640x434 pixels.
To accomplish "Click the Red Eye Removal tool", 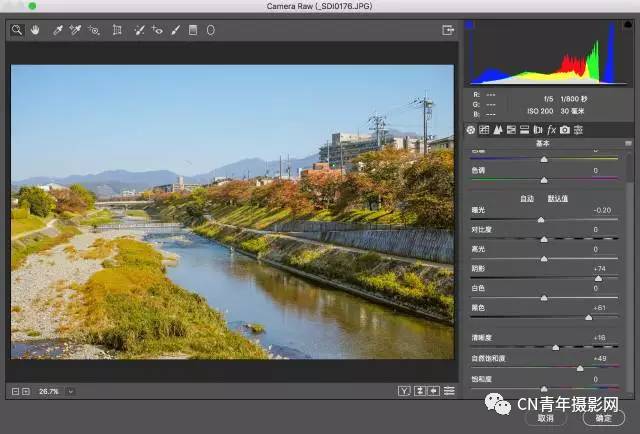I will click(x=157, y=30).
